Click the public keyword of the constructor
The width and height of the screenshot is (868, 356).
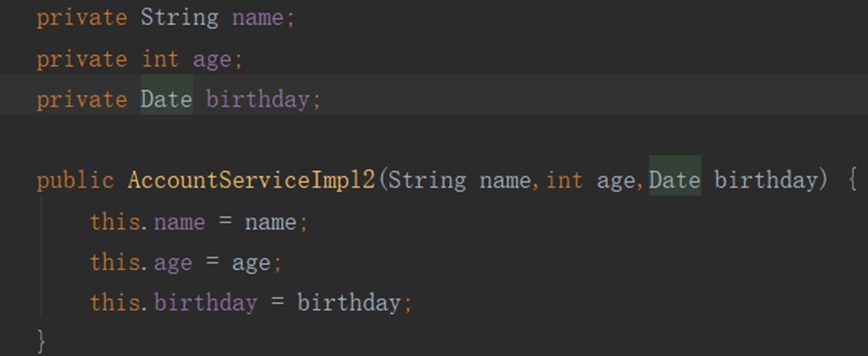(75, 180)
